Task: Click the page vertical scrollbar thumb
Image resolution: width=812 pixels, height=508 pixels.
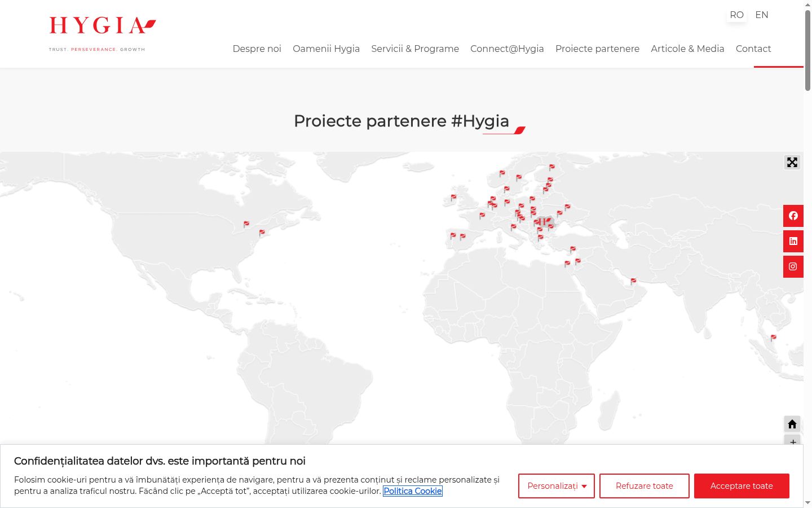Action: pos(807,51)
